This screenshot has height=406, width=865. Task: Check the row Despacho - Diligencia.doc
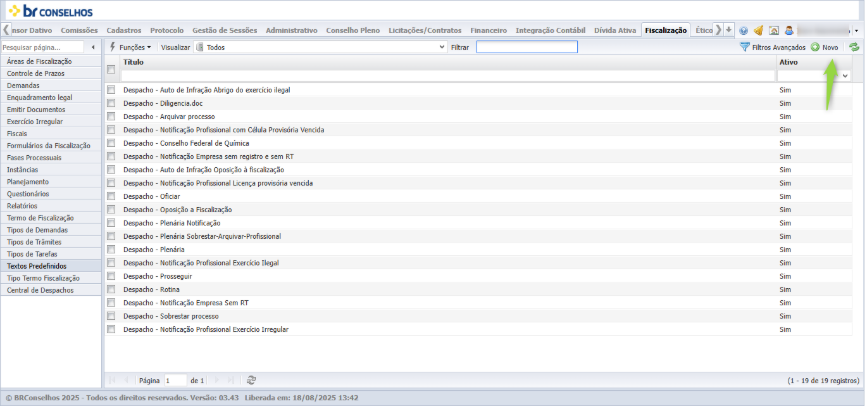[x=111, y=103]
